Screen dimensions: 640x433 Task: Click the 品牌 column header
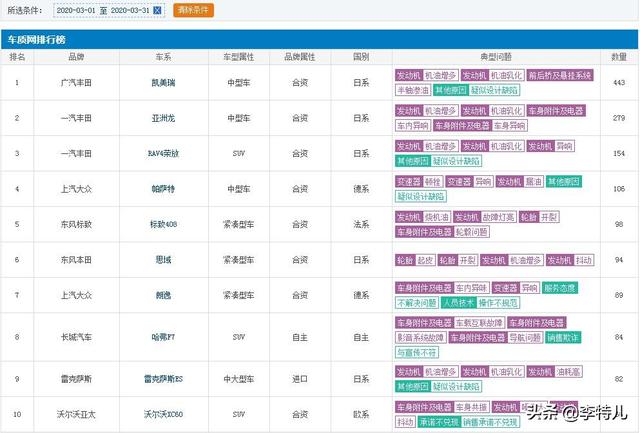click(x=76, y=57)
